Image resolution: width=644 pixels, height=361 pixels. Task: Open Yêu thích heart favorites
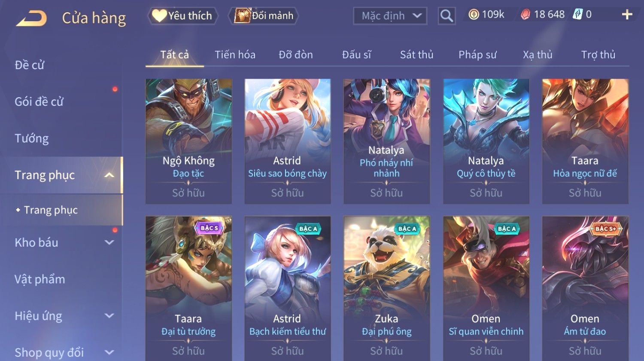183,16
